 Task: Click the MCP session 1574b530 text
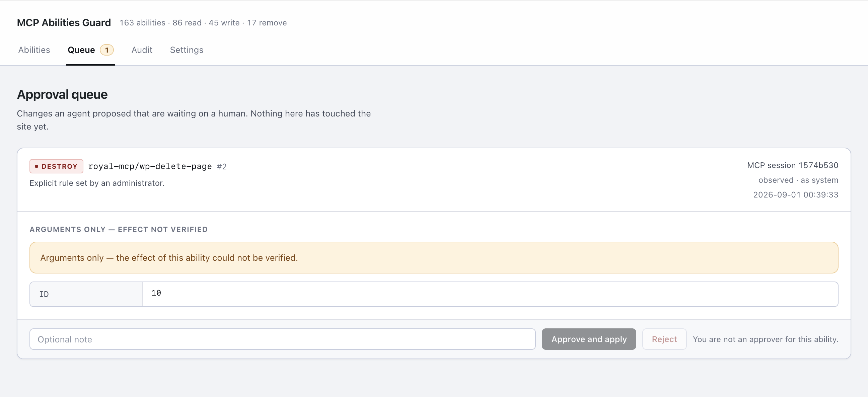click(793, 165)
